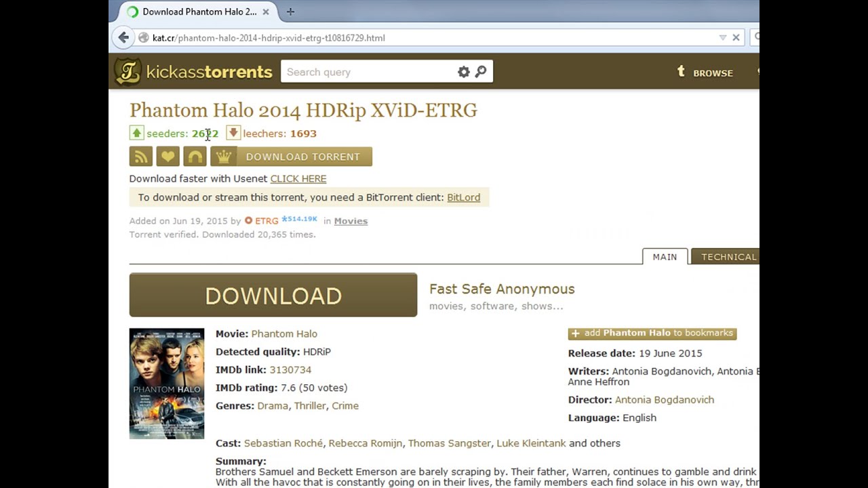Image resolution: width=868 pixels, height=488 pixels.
Task: Click the Downloaded 20,365 times text
Action: point(259,235)
